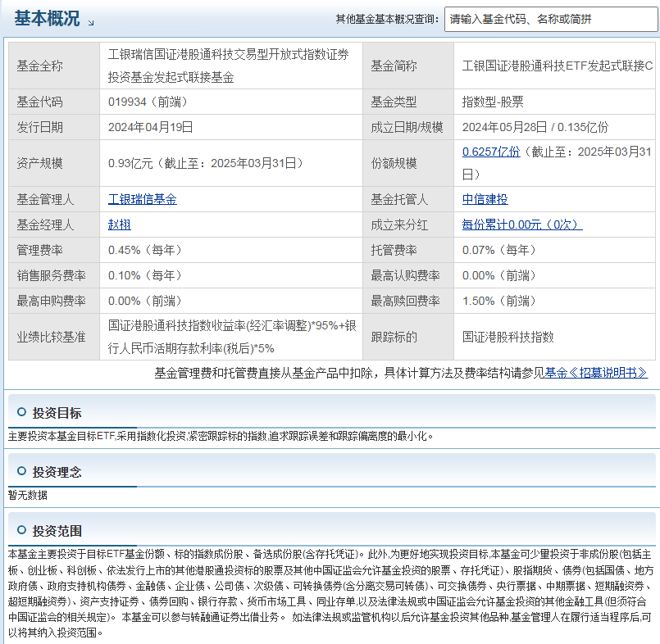Viewport: 660px width, 644px height.
Task: Click sales service fee value 0.10%（每年）
Action: [145, 275]
